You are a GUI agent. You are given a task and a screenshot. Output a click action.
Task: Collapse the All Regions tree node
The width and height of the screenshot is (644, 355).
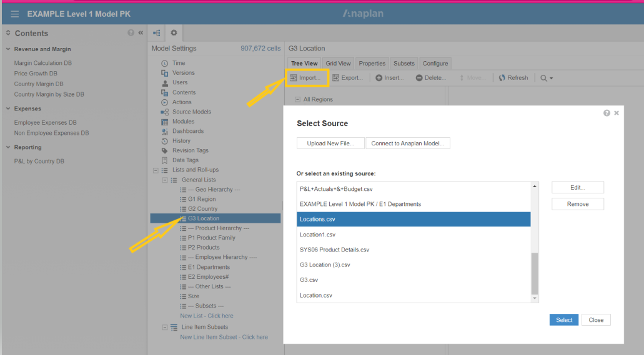point(297,99)
